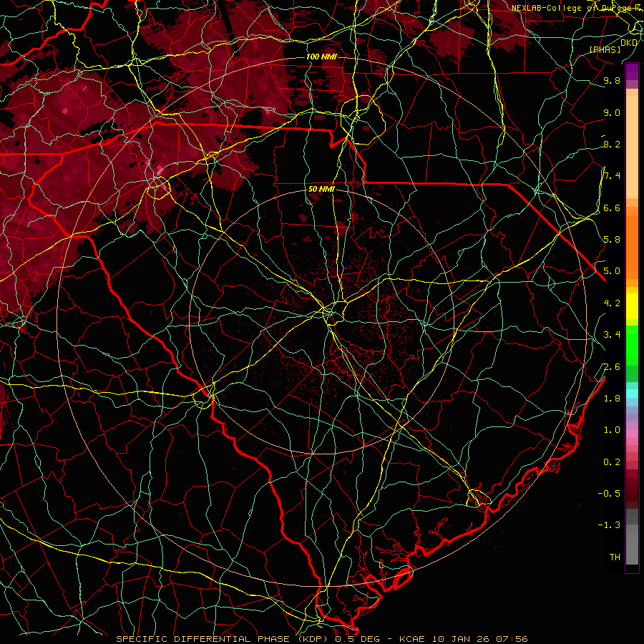The height and width of the screenshot is (644, 644).
Task: Click the 7.4 color scale value
Action: coord(612,176)
